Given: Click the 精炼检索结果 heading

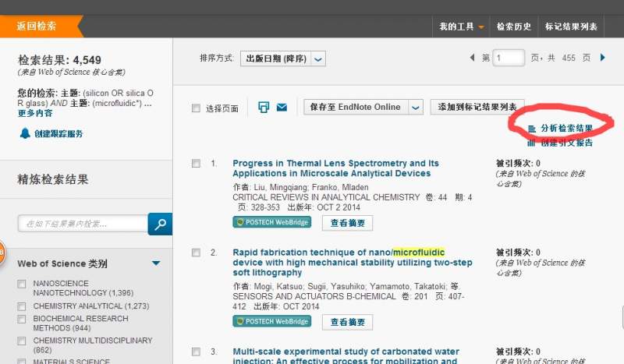Looking at the screenshot, I should 53,179.
